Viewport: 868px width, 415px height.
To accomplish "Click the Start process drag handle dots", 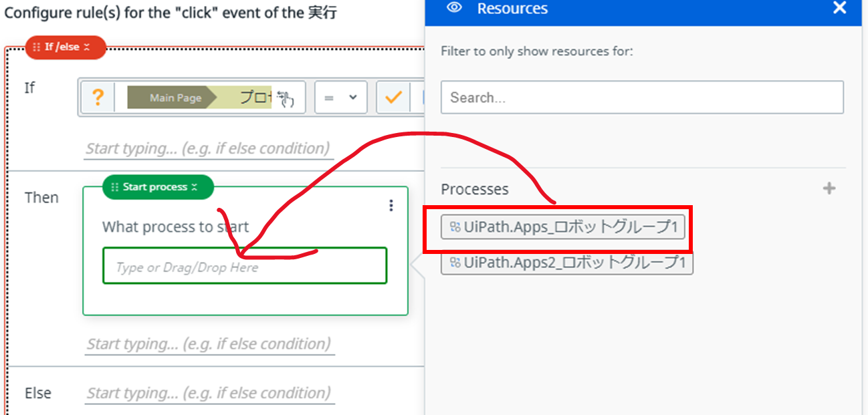I will click(115, 187).
